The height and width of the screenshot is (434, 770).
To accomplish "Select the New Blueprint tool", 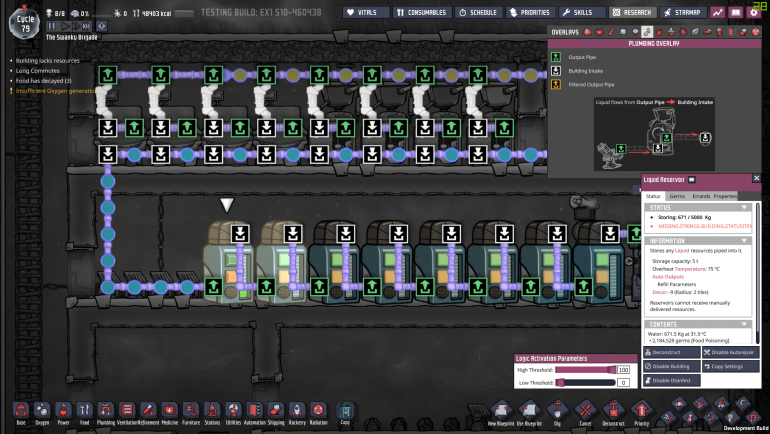I will 501,412.
